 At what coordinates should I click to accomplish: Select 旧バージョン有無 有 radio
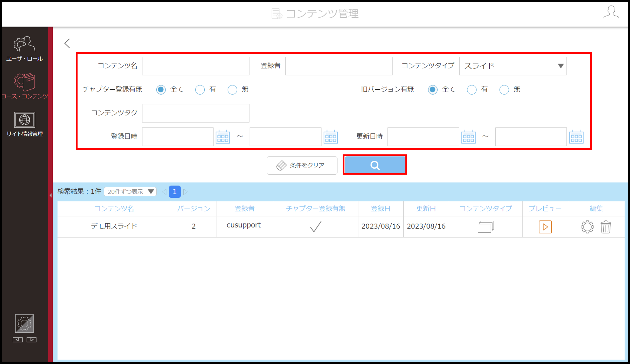(x=472, y=90)
